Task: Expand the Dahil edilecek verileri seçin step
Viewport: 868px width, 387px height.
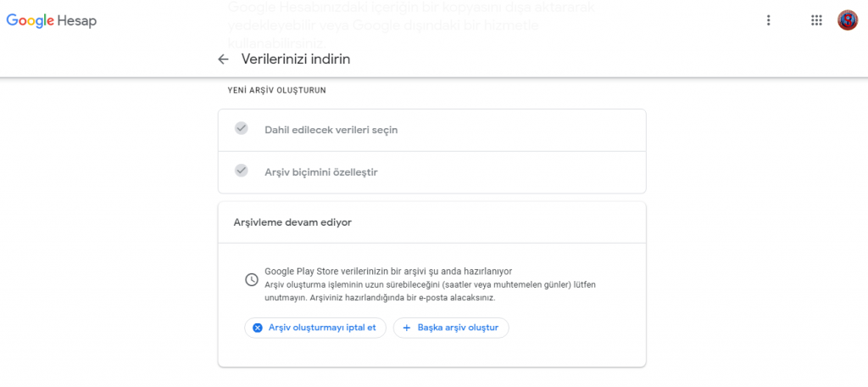Action: click(x=431, y=131)
